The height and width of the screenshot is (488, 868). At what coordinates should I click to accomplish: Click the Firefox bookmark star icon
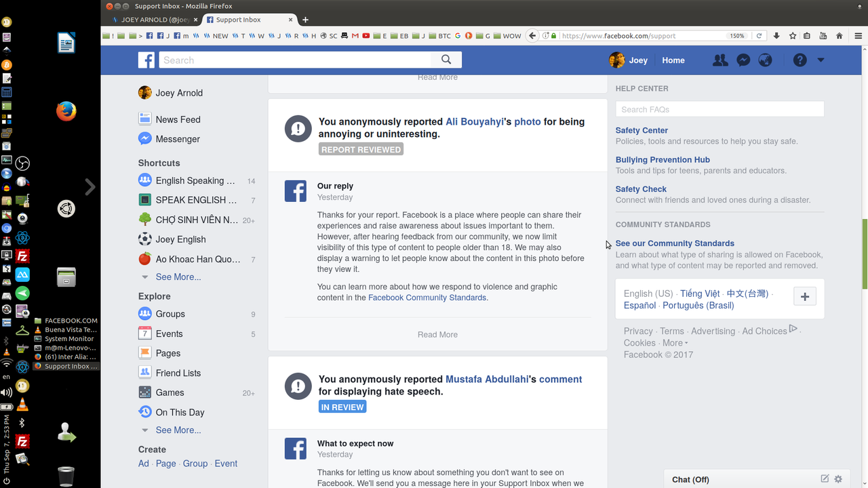(793, 35)
